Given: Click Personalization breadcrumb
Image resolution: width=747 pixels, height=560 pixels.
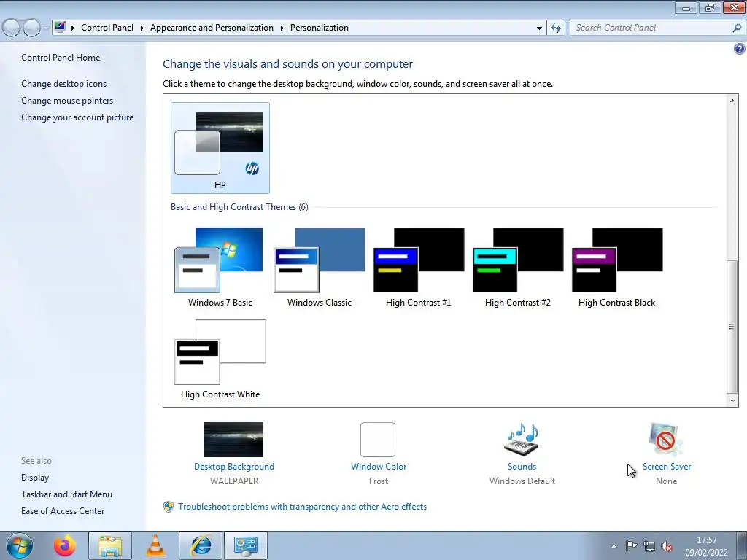Looking at the screenshot, I should (320, 28).
